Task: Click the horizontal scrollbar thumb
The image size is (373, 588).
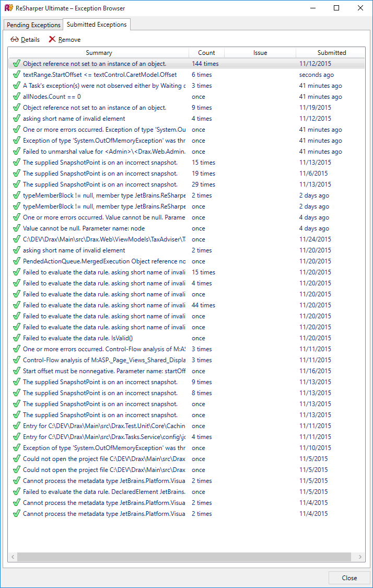Action: point(184,557)
